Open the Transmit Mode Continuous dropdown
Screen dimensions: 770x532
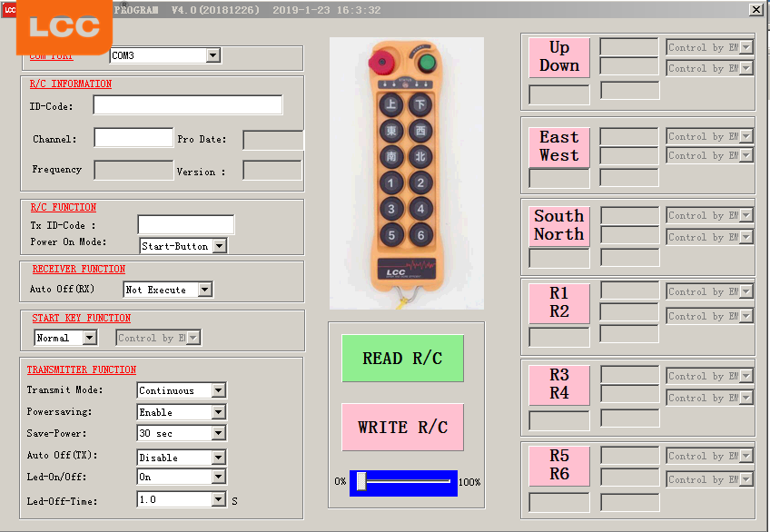click(218, 390)
